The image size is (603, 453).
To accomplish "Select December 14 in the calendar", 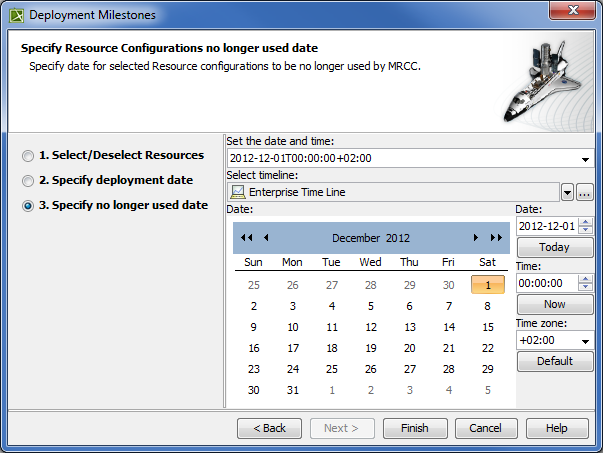I will [x=448, y=327].
